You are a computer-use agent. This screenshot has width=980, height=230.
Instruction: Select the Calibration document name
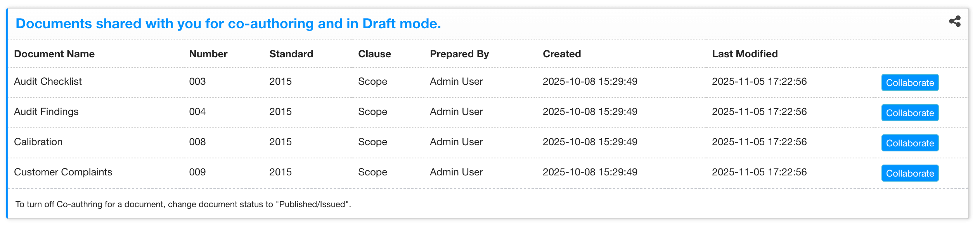38,142
